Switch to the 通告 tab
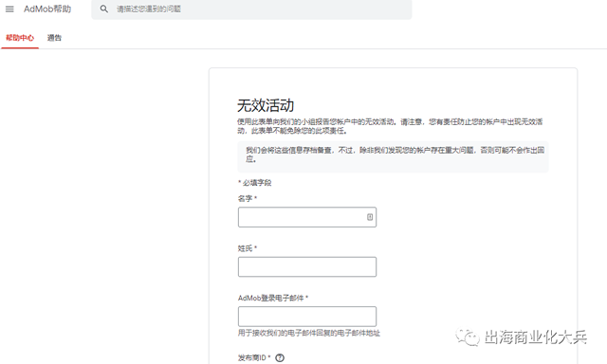 pyautogui.click(x=54, y=38)
